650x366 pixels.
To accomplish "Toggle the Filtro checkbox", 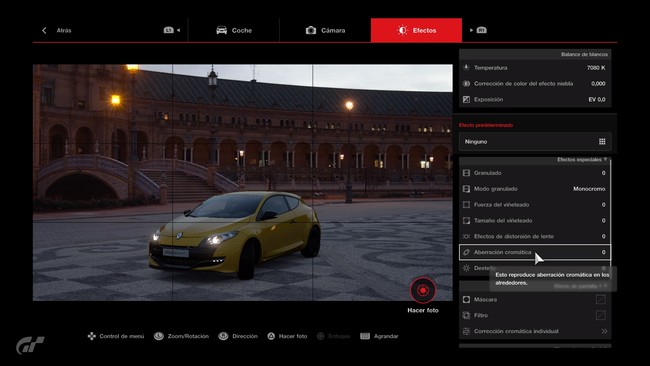I will click(600, 315).
